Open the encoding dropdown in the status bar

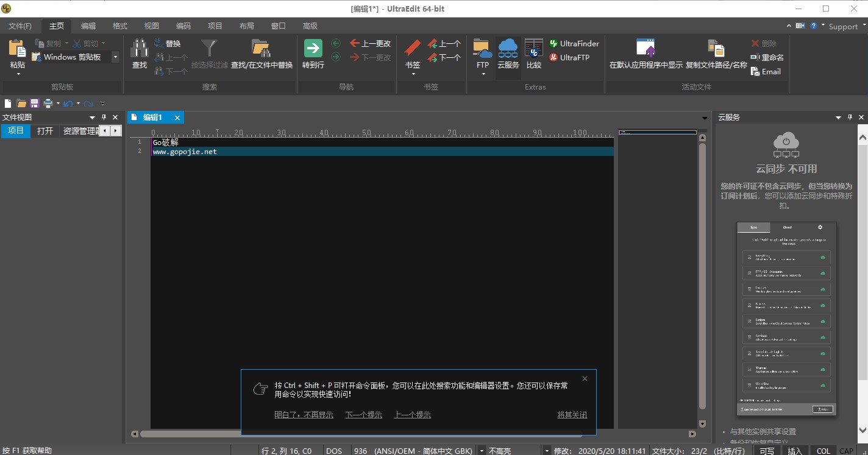[x=482, y=451]
